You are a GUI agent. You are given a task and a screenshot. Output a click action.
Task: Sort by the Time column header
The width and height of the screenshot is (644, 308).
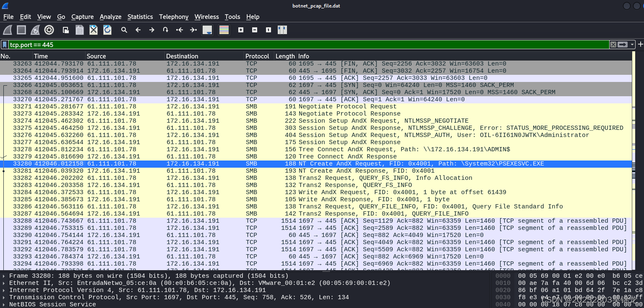[x=59, y=56]
